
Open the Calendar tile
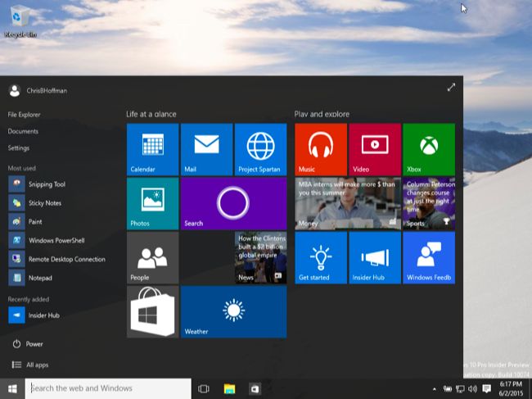153,149
